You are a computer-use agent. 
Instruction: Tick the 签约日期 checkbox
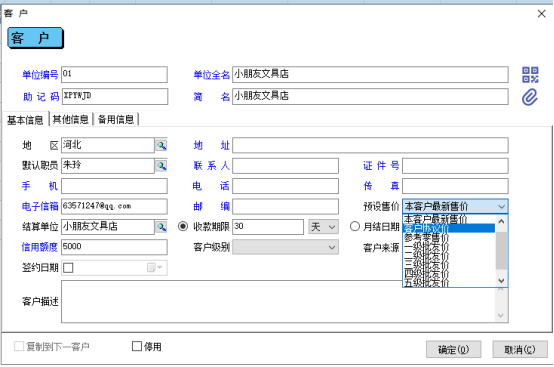(x=68, y=268)
